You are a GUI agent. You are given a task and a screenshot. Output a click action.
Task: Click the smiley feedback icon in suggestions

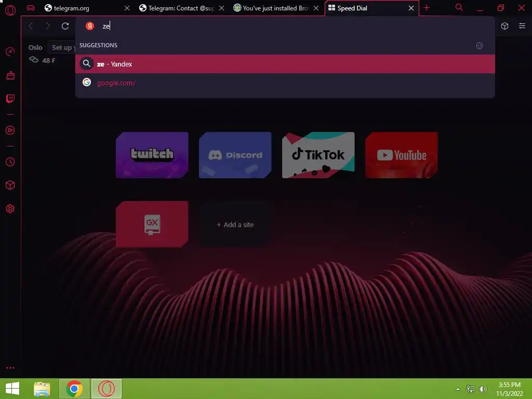click(x=480, y=46)
